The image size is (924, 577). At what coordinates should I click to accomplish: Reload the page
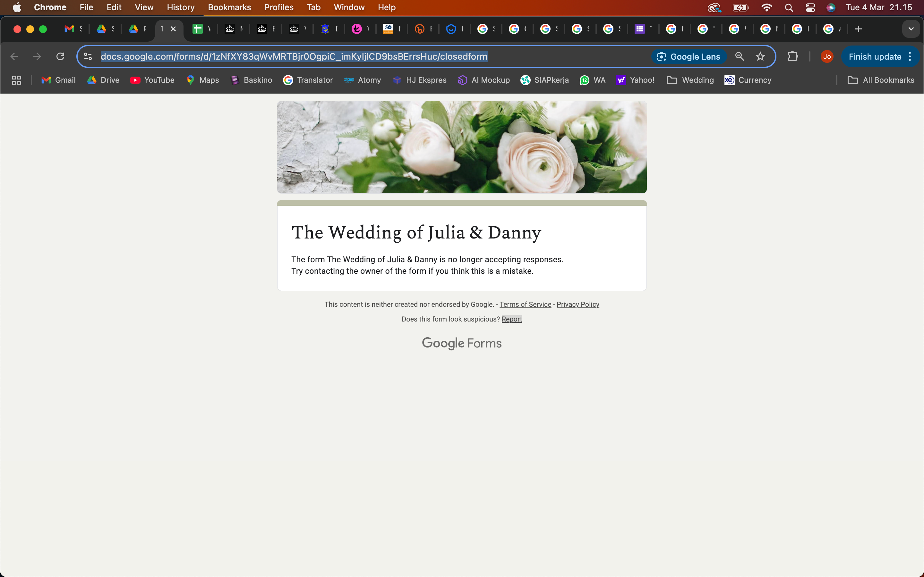coord(60,56)
